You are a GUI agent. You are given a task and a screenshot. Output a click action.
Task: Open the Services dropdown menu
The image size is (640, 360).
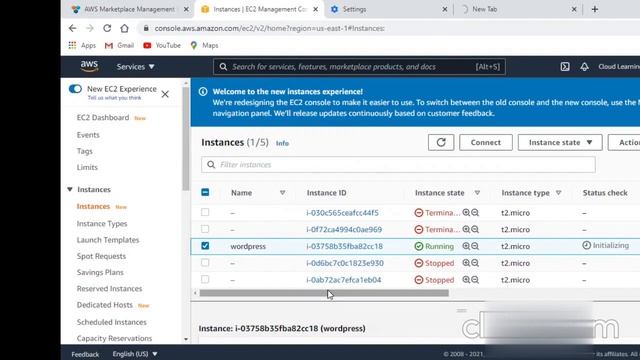point(136,67)
